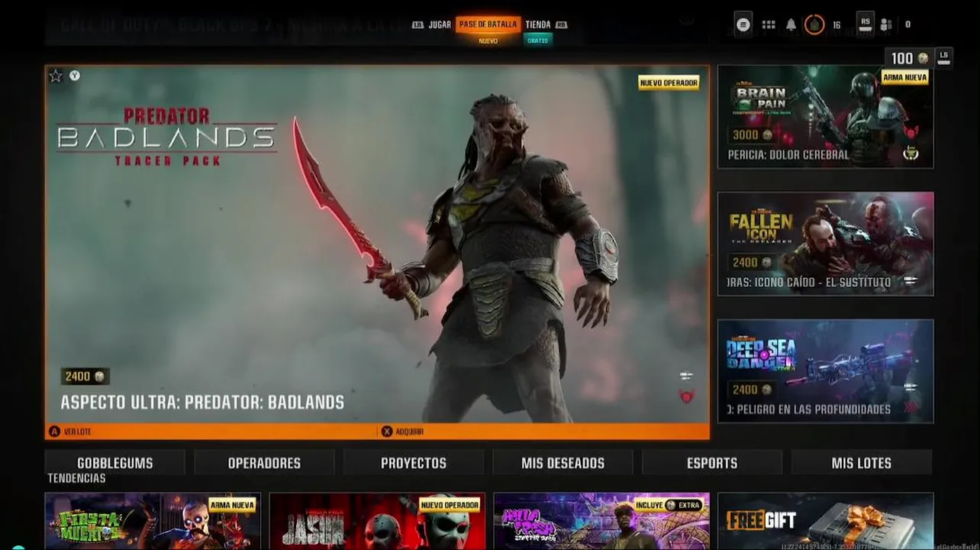The height and width of the screenshot is (550, 980).
Task: Select Adquirir to buy the Predator bundle
Action: [x=411, y=432]
